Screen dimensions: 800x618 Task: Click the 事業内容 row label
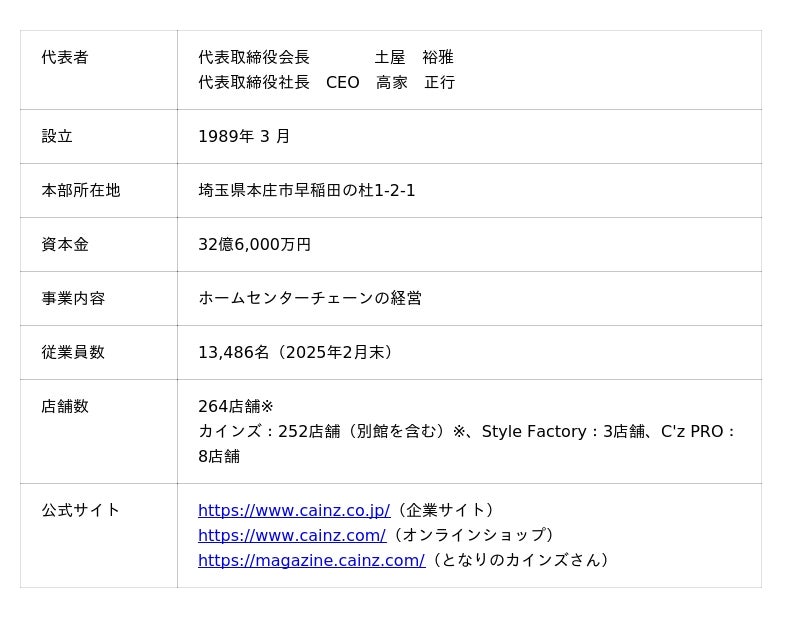click(x=73, y=299)
